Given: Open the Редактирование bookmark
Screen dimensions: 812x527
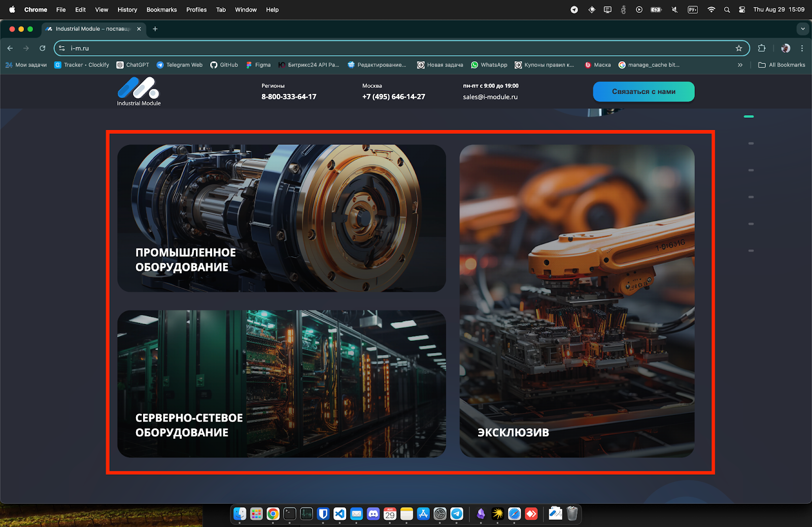Looking at the screenshot, I should click(x=377, y=65).
